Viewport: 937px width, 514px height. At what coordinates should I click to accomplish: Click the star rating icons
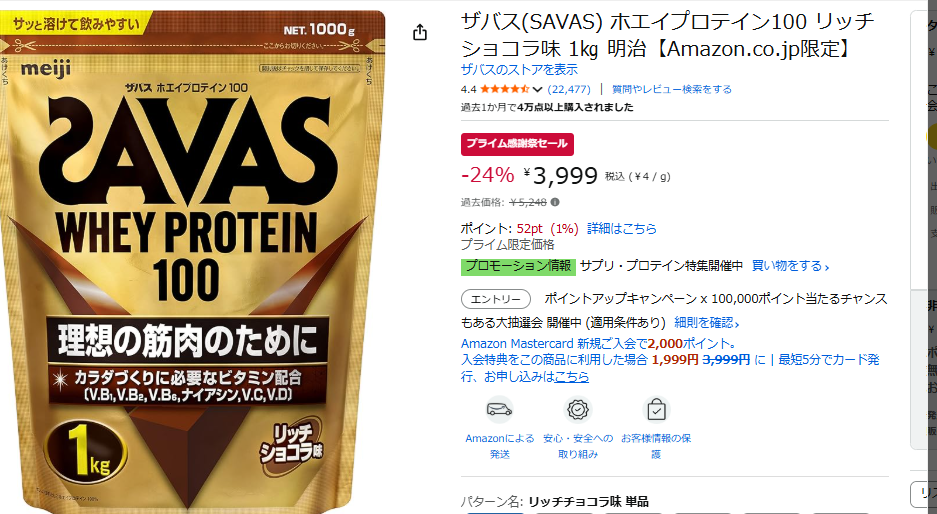(x=504, y=89)
